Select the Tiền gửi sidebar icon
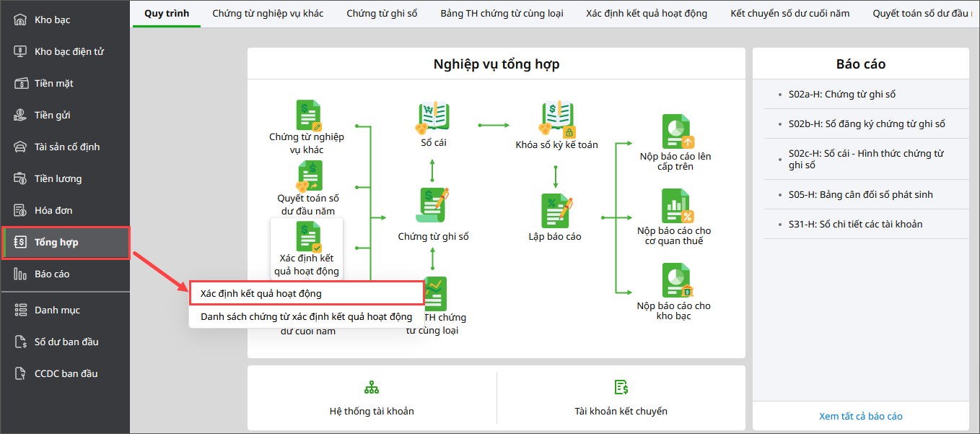The height and width of the screenshot is (434, 980). pyautogui.click(x=20, y=115)
